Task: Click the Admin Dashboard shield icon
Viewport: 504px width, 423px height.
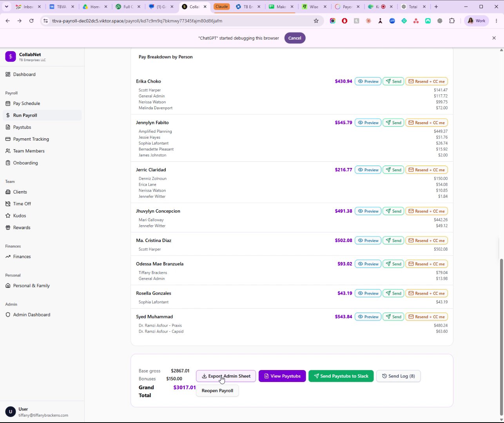Action: 8,315
